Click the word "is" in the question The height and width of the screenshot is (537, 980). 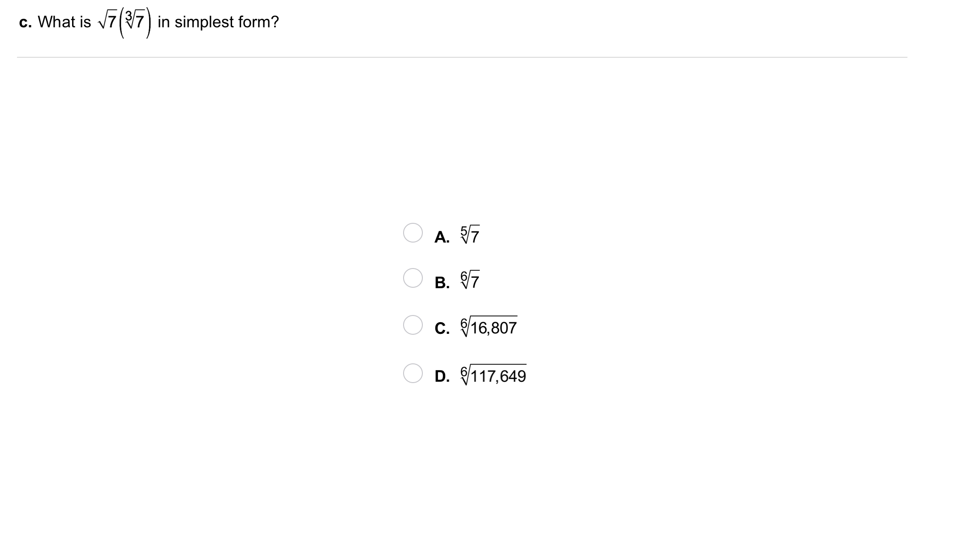tap(85, 22)
